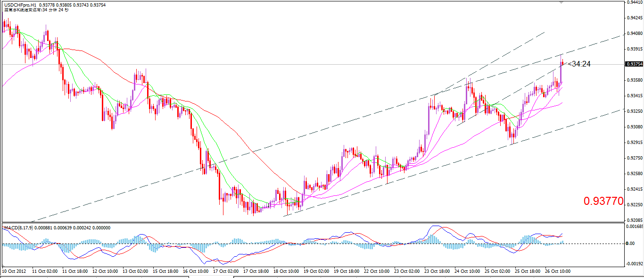
Task: Click the 22 Oct 10:00 time label
Action: coord(377,271)
